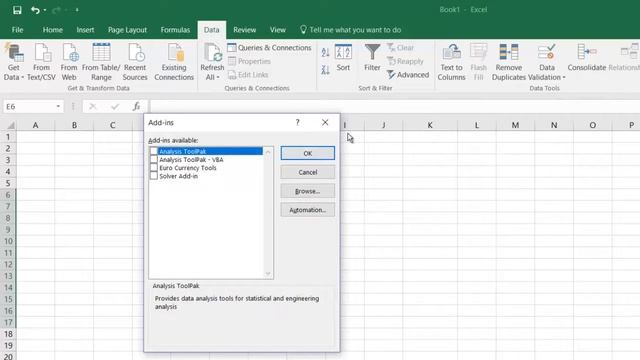
Task: Click the Name Box showing E6
Action: [x=29, y=107]
